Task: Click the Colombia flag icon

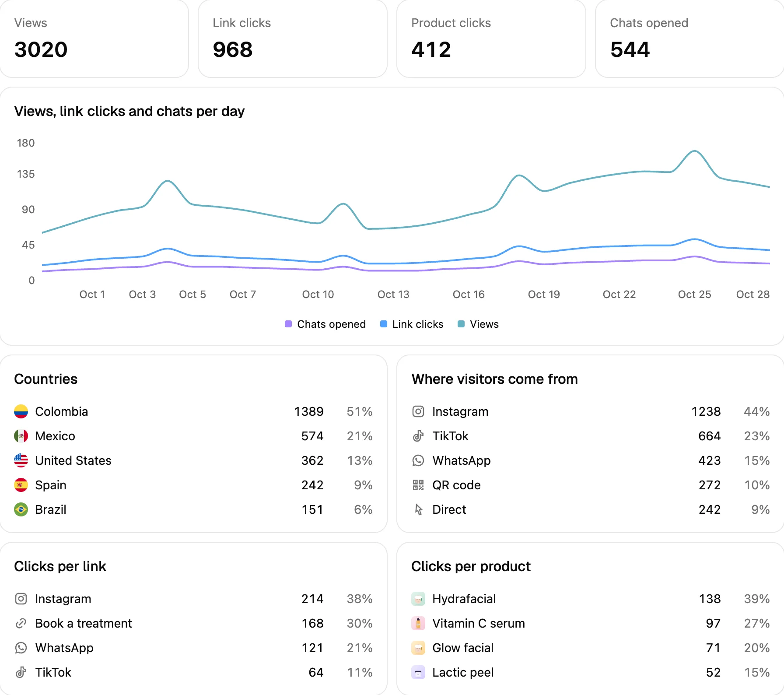Action: 21,411
